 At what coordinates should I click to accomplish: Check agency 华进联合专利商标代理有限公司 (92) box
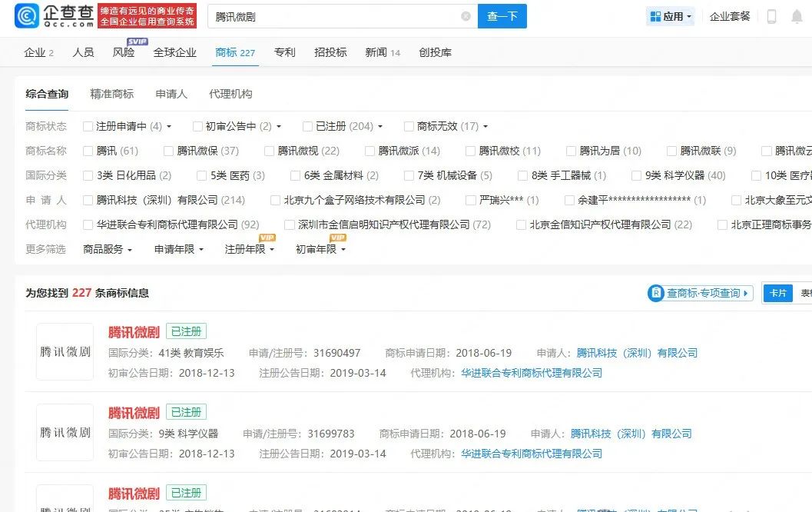coord(88,225)
